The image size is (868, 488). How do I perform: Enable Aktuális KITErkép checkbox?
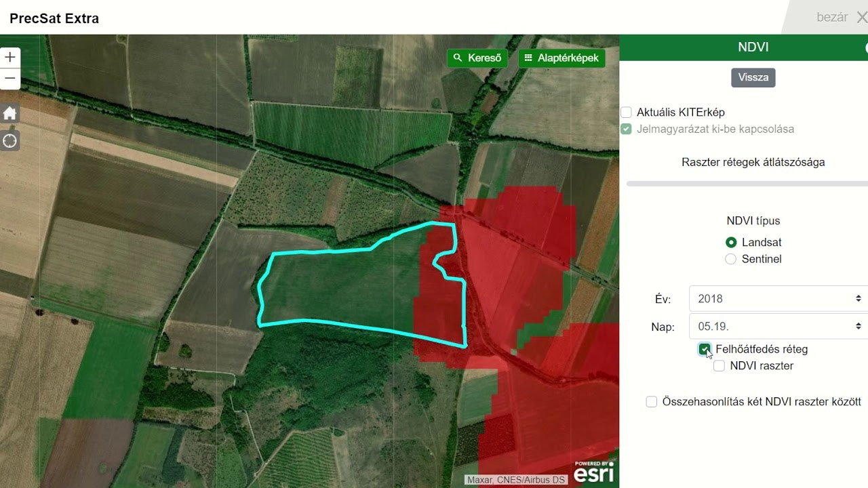tap(626, 113)
